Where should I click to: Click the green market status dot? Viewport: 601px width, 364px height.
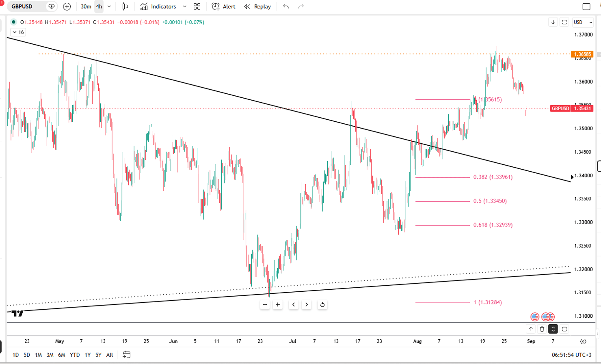click(13, 22)
